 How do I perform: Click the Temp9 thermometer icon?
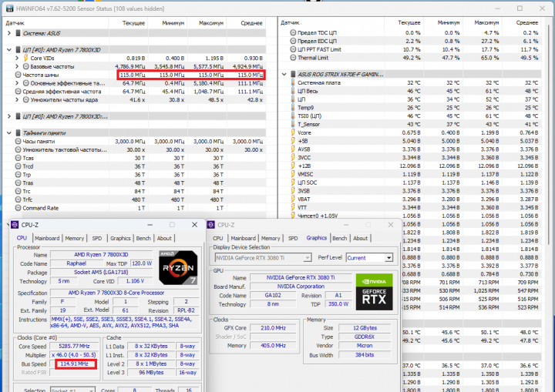[293, 108]
